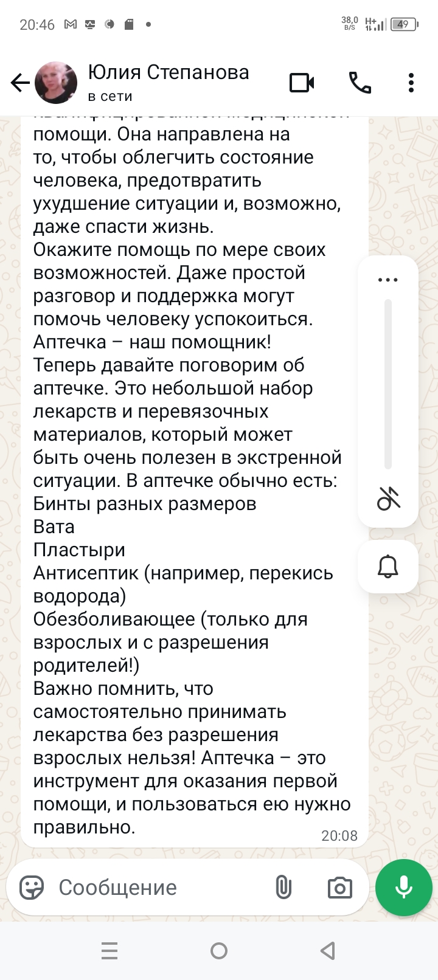Open attachments with the paperclip icon
The height and width of the screenshot is (980, 438).
click(x=283, y=888)
